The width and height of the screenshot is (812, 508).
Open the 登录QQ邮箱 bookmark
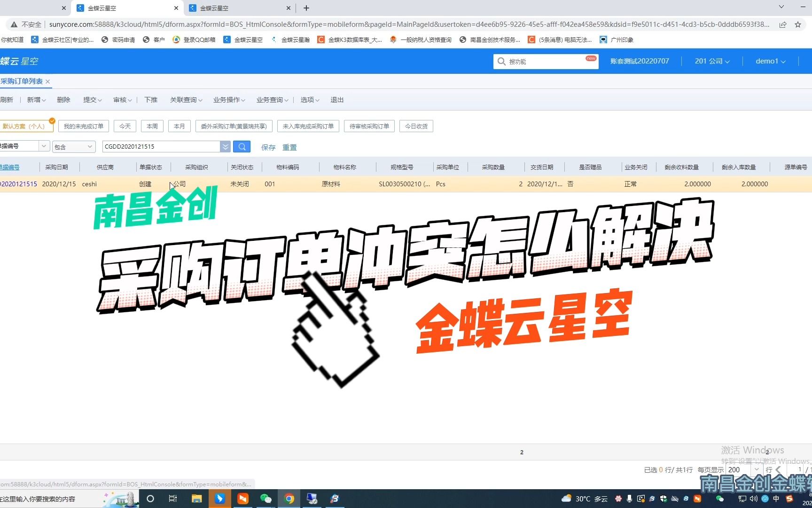(x=199, y=40)
